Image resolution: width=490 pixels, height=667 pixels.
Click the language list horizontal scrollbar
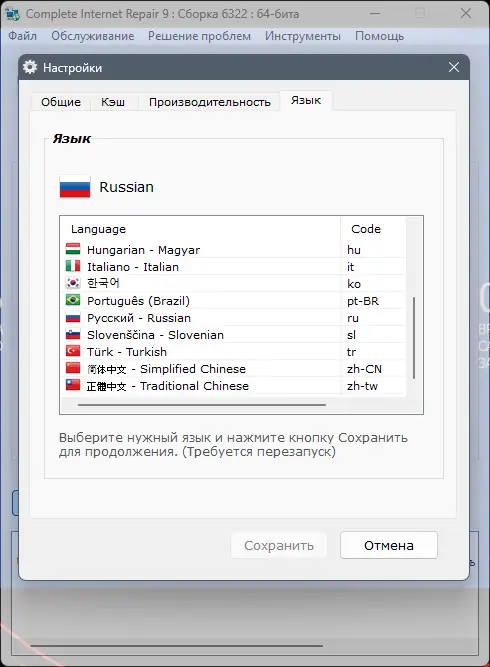[x=202, y=405]
